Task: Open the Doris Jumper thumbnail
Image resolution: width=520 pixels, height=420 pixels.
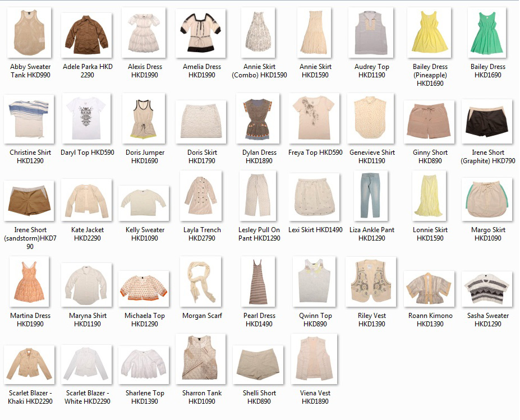Action: (144, 118)
